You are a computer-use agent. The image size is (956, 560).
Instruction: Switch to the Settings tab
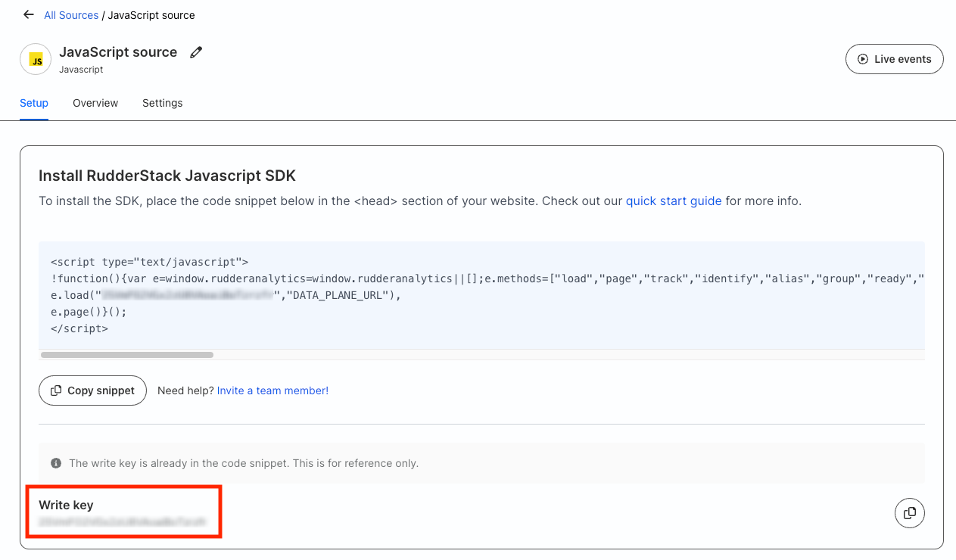point(163,103)
